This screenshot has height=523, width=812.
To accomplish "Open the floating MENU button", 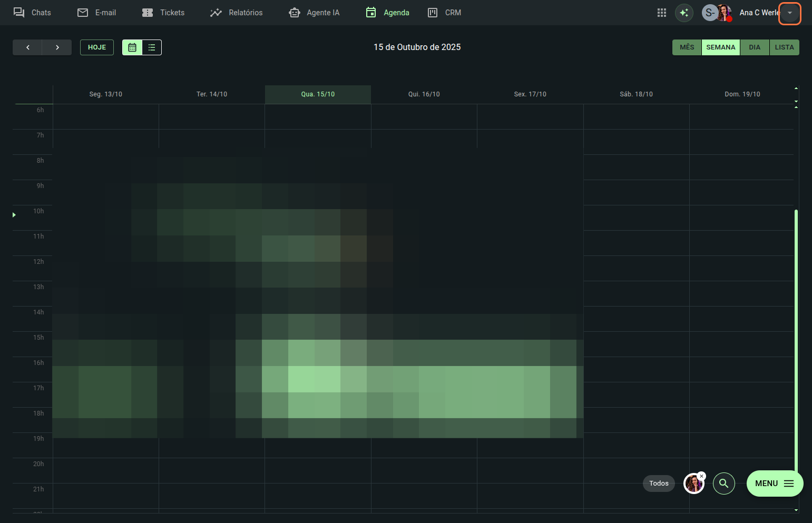I will pyautogui.click(x=774, y=483).
